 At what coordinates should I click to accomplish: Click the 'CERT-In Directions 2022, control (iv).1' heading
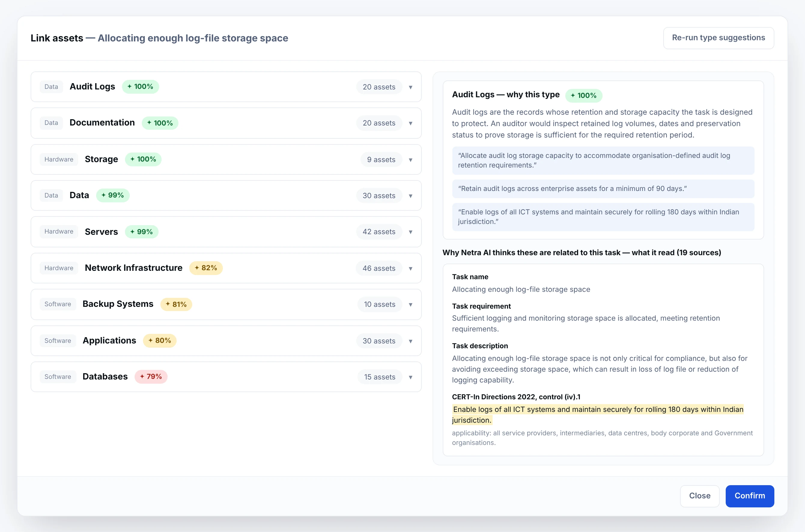pos(516,397)
